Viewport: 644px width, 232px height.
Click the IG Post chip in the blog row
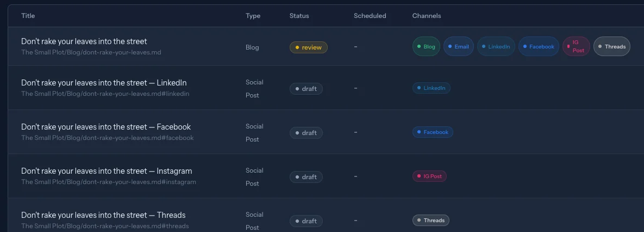(576, 46)
